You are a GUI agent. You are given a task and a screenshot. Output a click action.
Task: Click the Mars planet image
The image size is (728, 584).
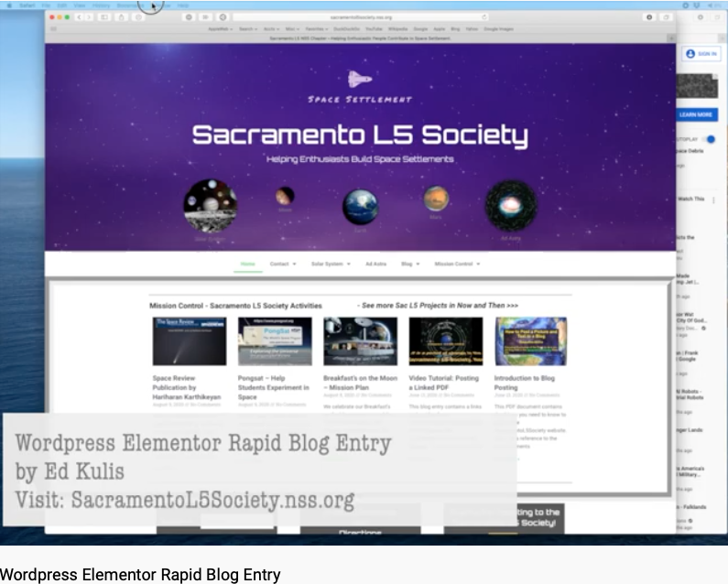tap(436, 199)
